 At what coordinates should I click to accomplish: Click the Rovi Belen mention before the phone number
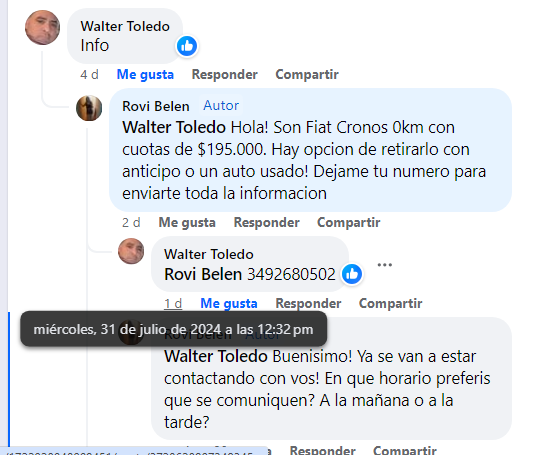click(203, 274)
